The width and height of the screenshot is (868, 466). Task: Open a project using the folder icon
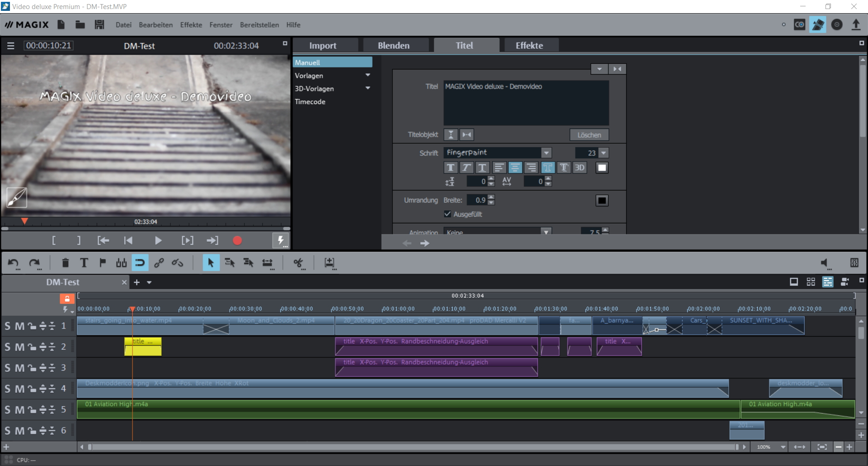click(80, 24)
